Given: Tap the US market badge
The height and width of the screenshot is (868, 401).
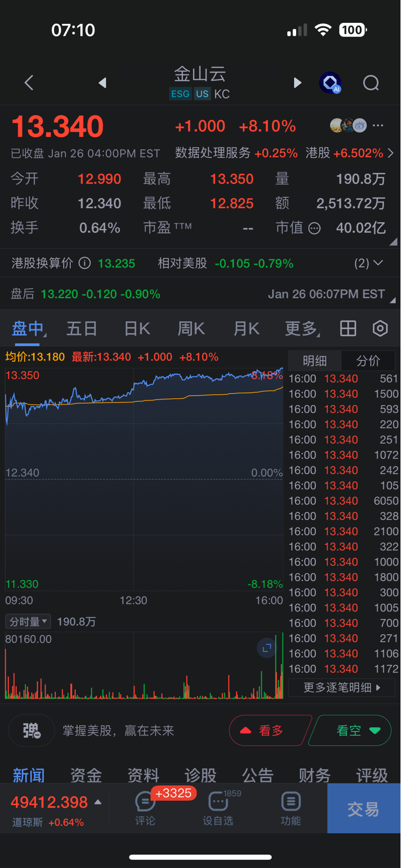Looking at the screenshot, I should [202, 94].
